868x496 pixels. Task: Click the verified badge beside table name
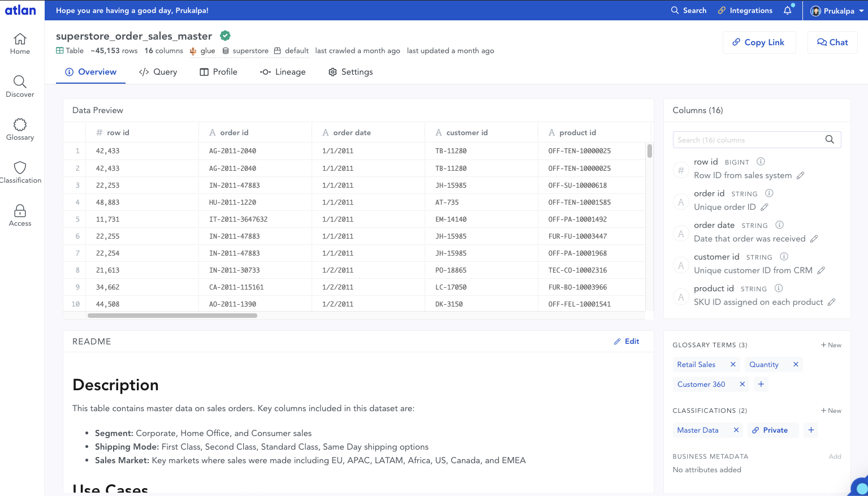pyautogui.click(x=225, y=36)
